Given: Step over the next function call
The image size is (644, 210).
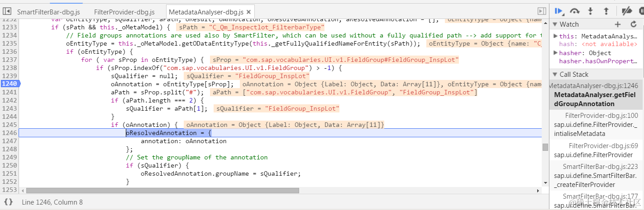Looking at the screenshot, I should [575, 11].
